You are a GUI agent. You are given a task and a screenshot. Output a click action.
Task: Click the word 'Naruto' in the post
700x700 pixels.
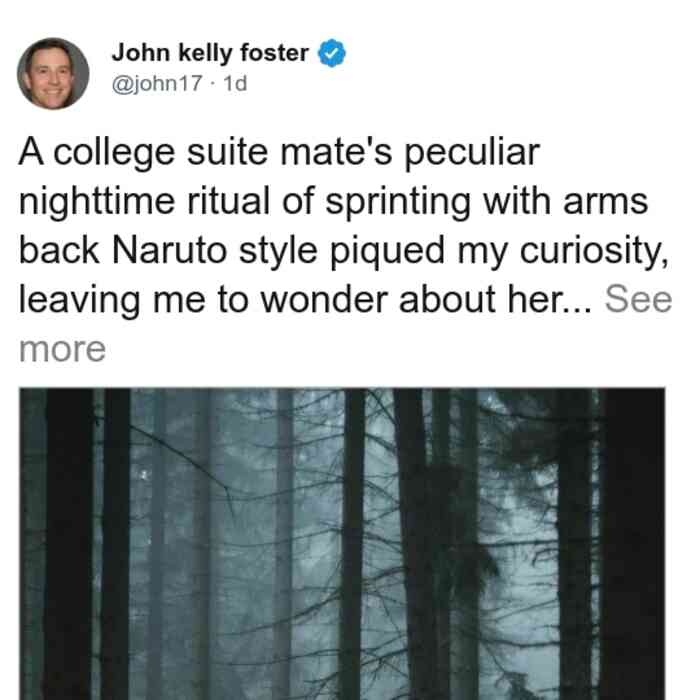tap(170, 250)
